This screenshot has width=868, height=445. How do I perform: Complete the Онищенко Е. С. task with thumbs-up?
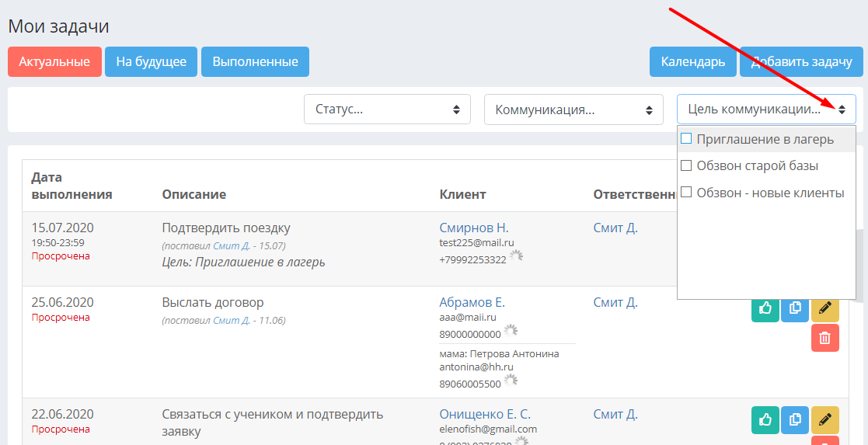[765, 419]
